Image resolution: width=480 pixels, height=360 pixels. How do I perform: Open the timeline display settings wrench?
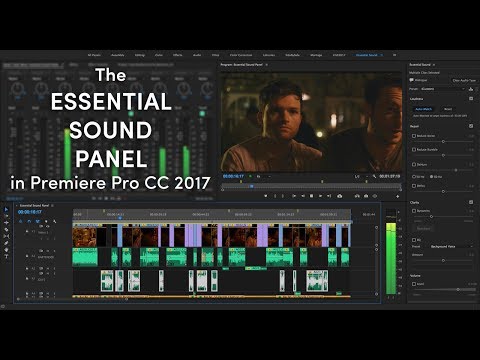tap(55, 221)
